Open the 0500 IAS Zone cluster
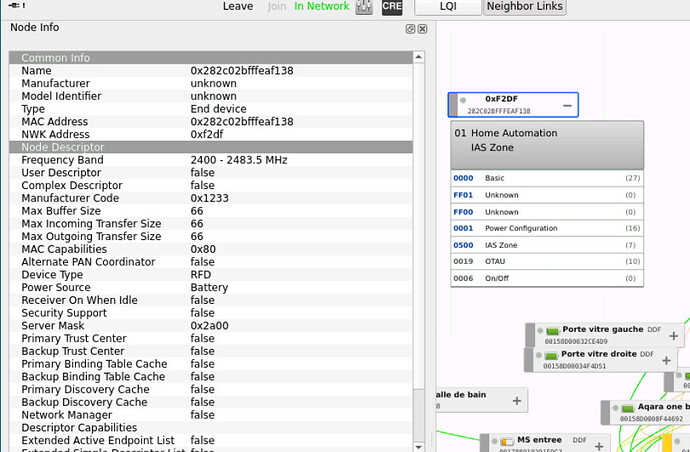Image resolution: width=690 pixels, height=452 pixels. (x=547, y=245)
